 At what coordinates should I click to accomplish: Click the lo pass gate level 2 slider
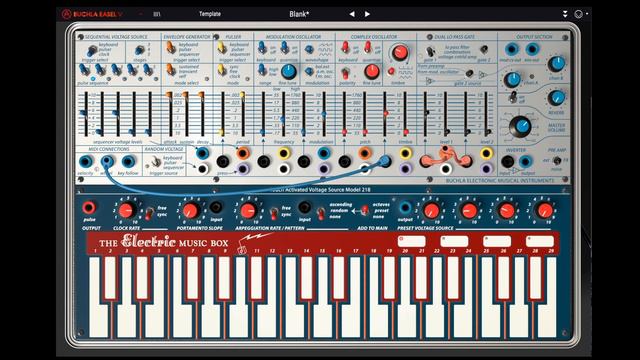click(487, 114)
